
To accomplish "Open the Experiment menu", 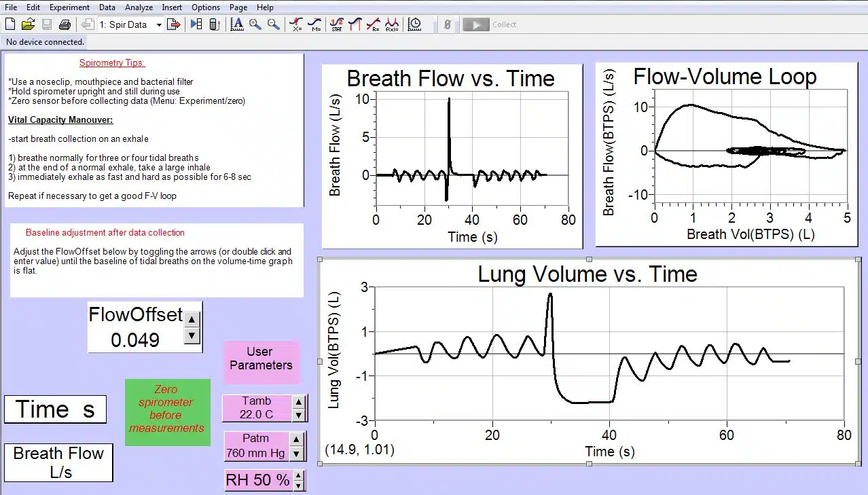I will click(x=69, y=7).
